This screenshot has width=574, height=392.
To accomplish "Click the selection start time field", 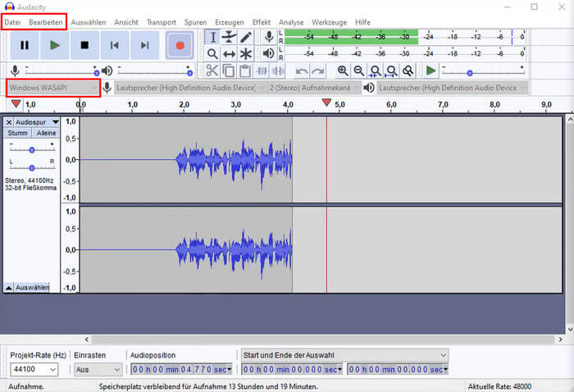I will (x=292, y=369).
